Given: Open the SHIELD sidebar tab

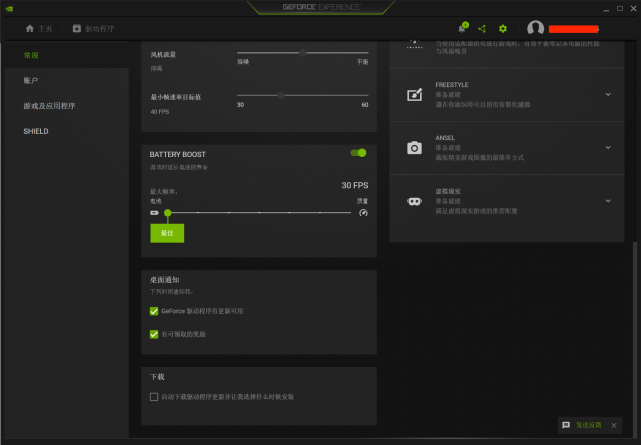Looking at the screenshot, I should pyautogui.click(x=65, y=131).
